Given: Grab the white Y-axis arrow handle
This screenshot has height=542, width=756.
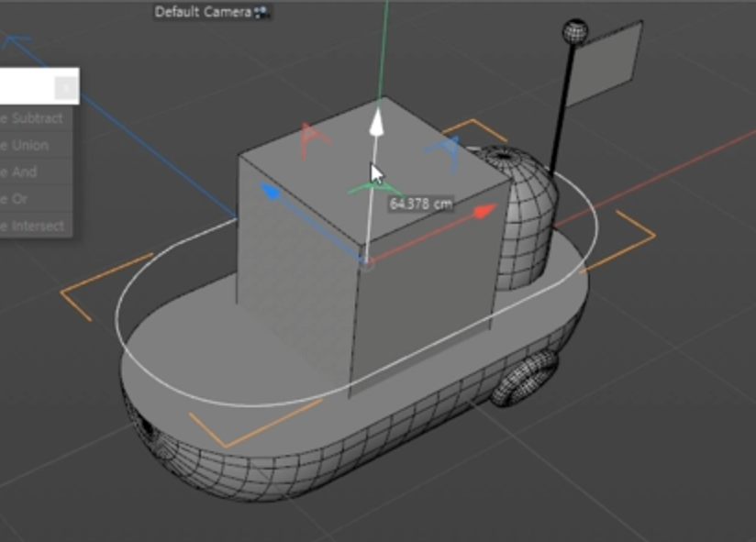Looking at the screenshot, I should click(x=376, y=122).
